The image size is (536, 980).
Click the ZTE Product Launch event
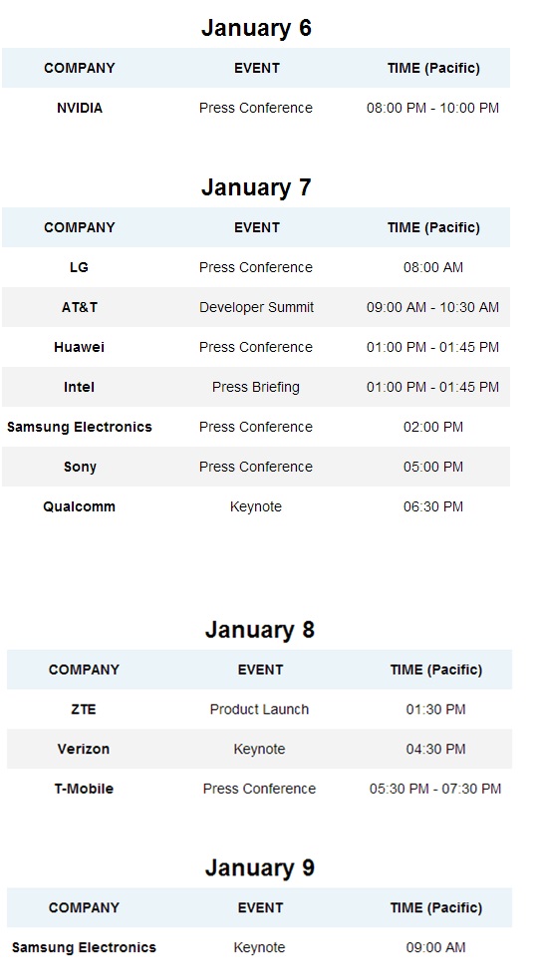259,710
